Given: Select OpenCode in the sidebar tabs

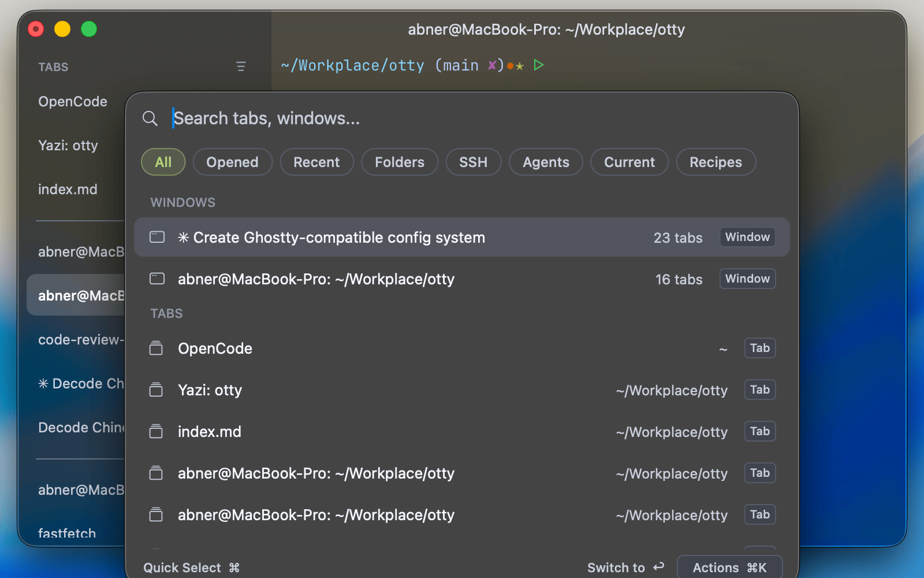Looking at the screenshot, I should 73,102.
